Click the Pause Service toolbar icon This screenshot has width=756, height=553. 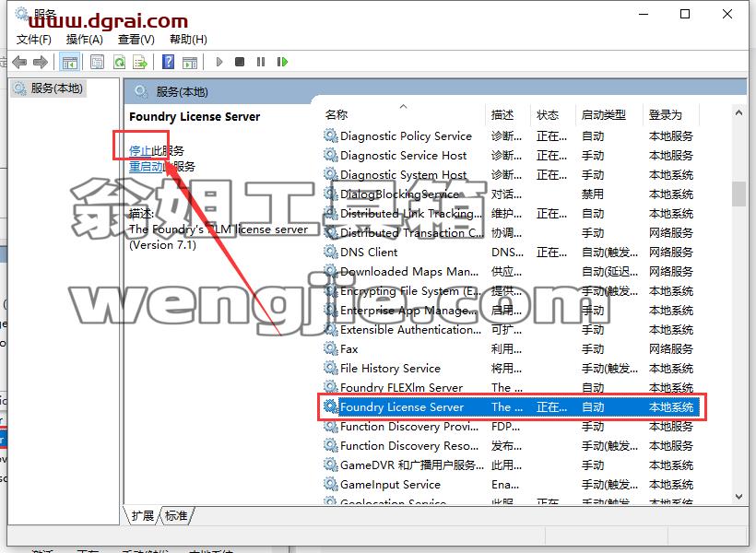tap(261, 62)
